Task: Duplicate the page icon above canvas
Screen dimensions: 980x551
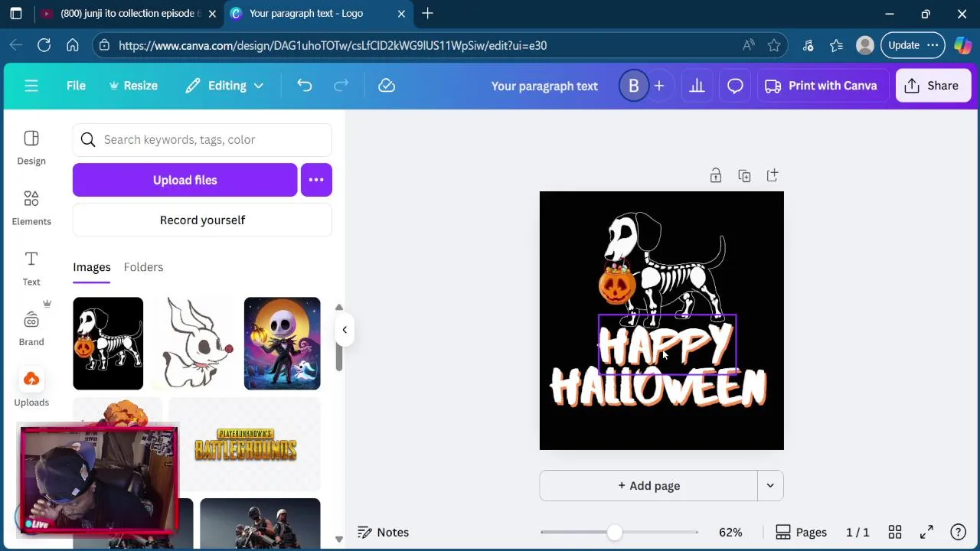Action: (x=744, y=176)
